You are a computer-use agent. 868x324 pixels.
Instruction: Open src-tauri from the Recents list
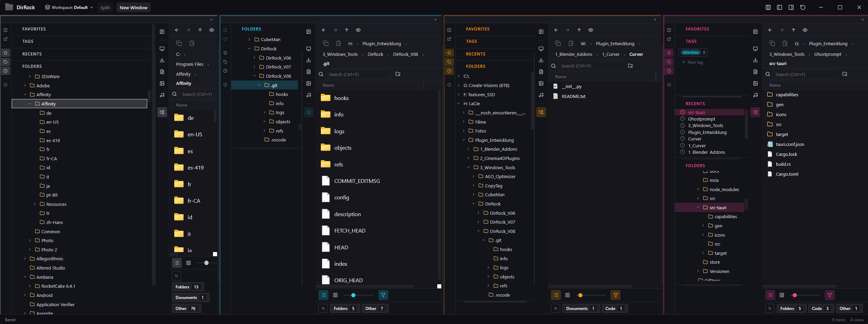pos(696,112)
